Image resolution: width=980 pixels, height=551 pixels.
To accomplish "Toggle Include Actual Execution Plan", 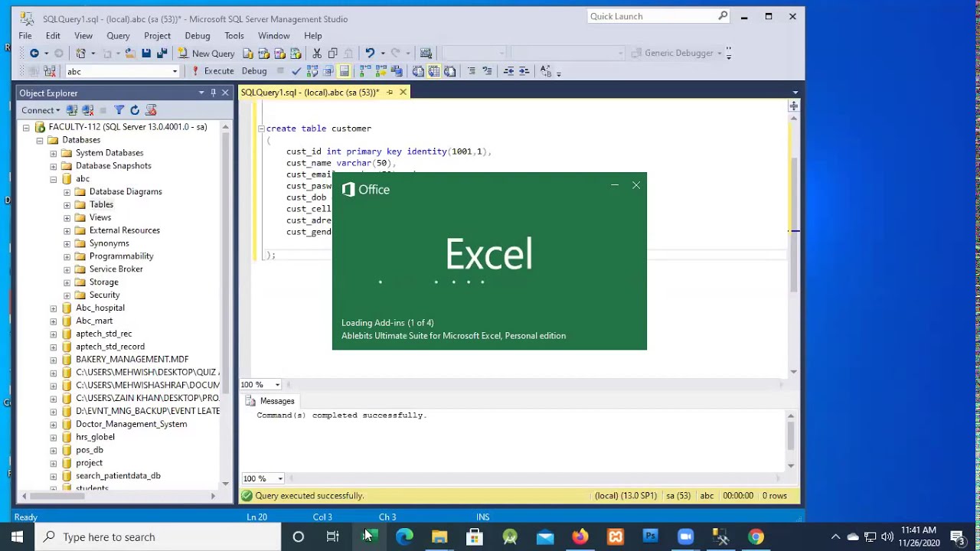I will [x=364, y=71].
